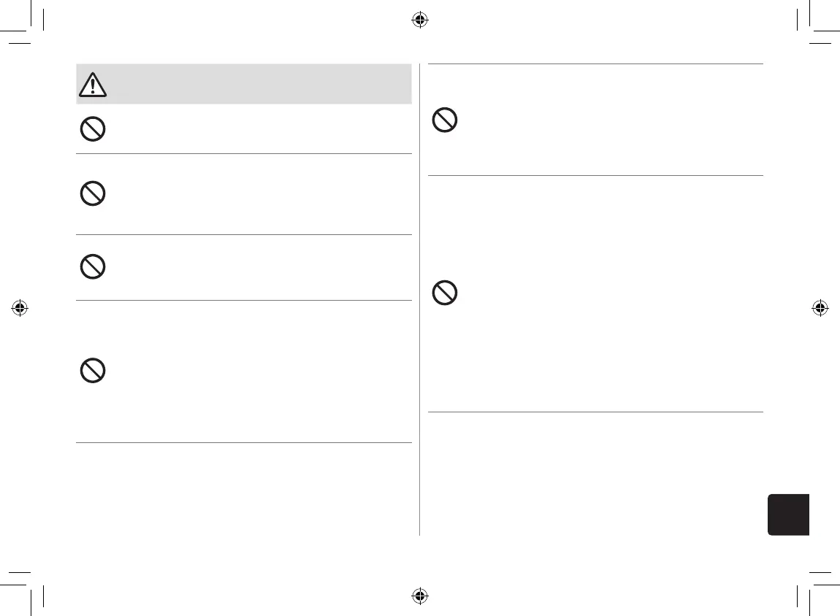
Task: Click the registration crosshair on the left margin
Action: (x=20, y=308)
